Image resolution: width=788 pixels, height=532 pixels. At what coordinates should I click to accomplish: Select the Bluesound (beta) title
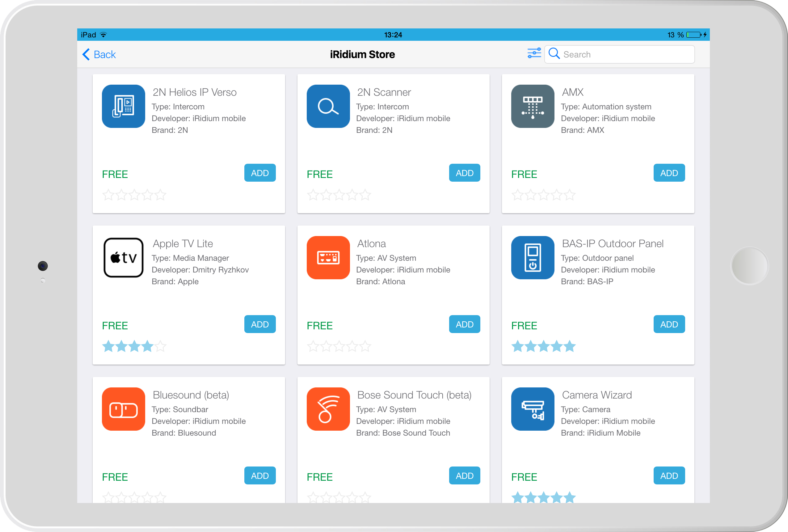coord(191,395)
